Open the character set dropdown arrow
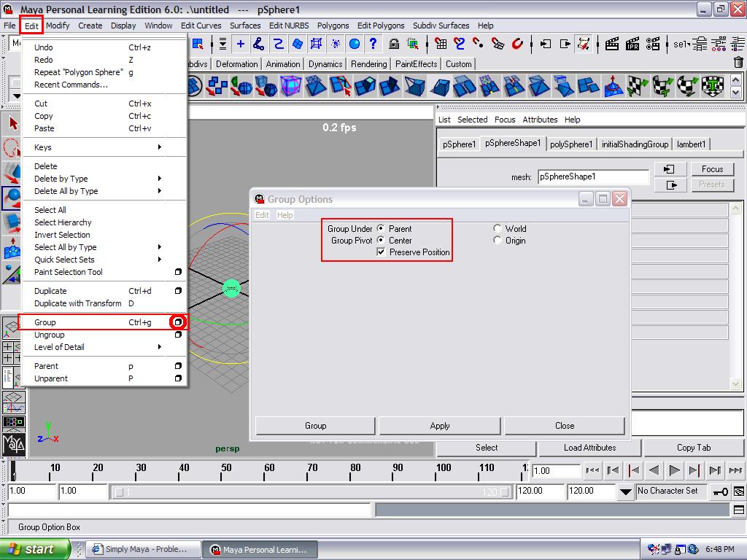Screen dimensions: 747x560 (x=625, y=491)
